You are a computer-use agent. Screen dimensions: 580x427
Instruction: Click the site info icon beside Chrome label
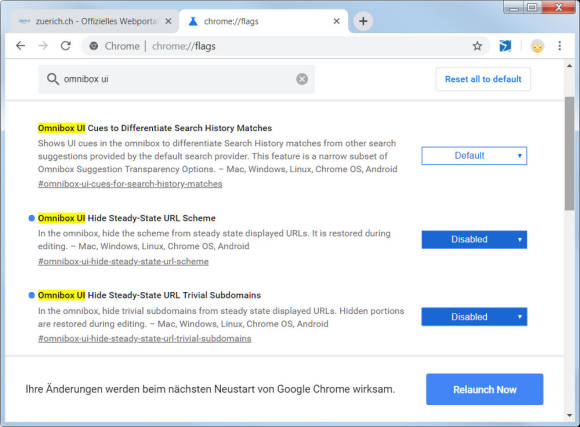point(94,46)
